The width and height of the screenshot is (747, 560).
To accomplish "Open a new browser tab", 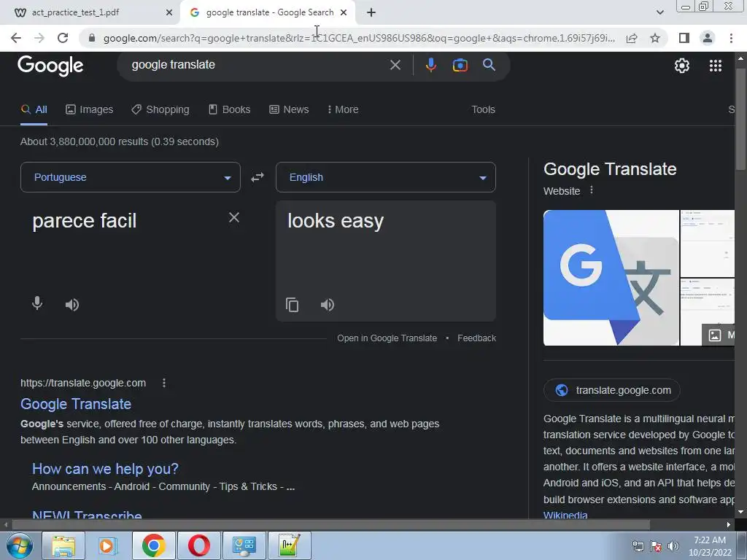I will point(371,13).
